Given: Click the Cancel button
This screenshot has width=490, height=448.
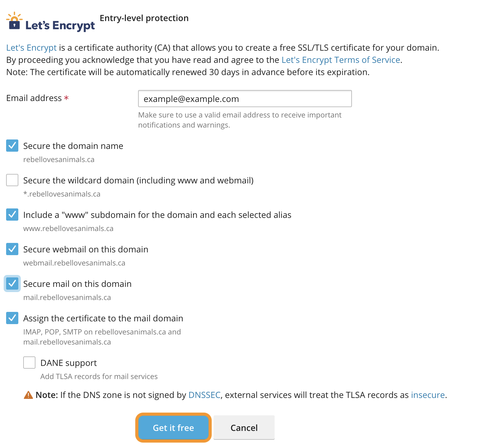Looking at the screenshot, I should 244,428.
